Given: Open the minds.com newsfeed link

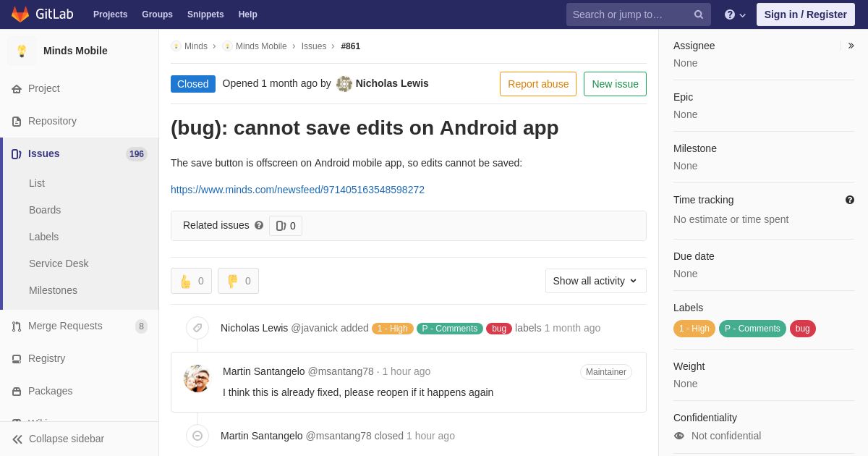Looking at the screenshot, I should click(297, 190).
